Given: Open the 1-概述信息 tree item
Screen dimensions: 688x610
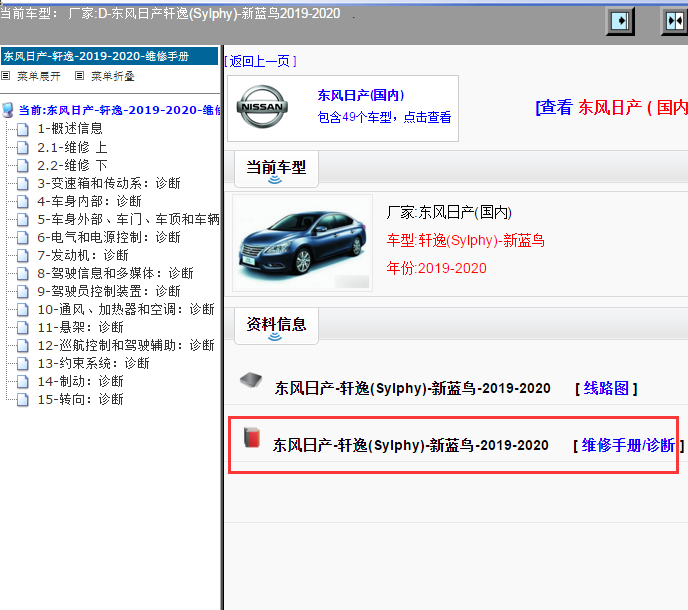Looking at the screenshot, I should (x=70, y=129).
